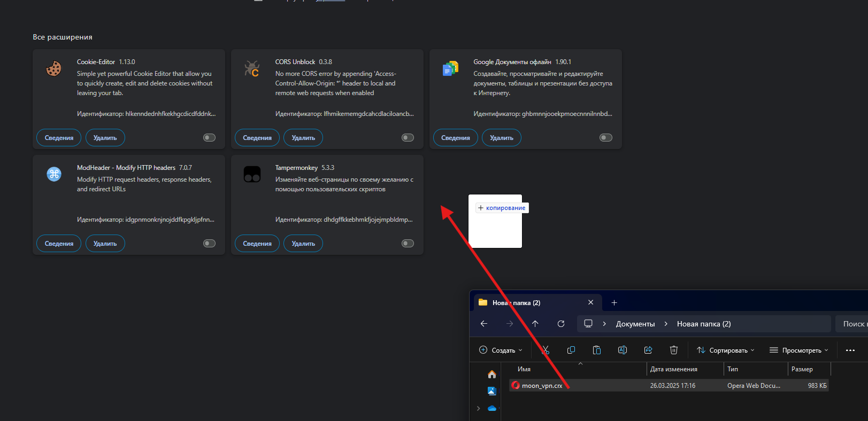Click the delete trash icon in Explorer
The image size is (868, 421).
coord(673,350)
